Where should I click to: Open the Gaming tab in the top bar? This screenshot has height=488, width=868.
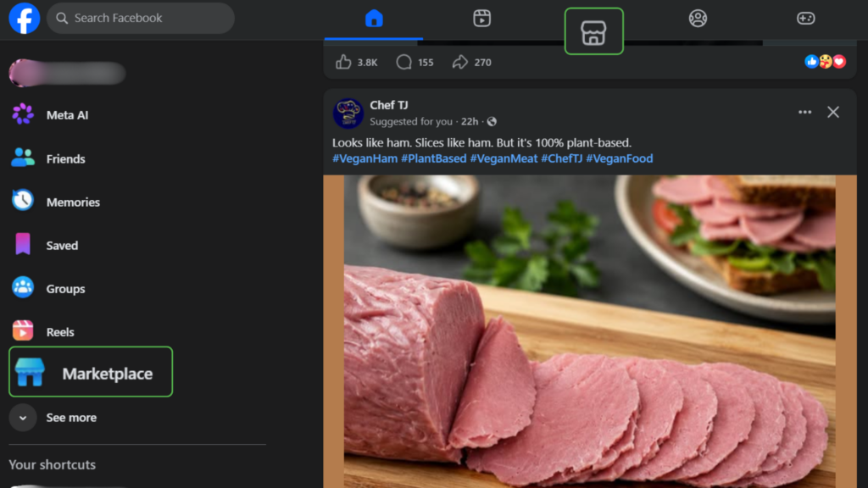pos(805,19)
